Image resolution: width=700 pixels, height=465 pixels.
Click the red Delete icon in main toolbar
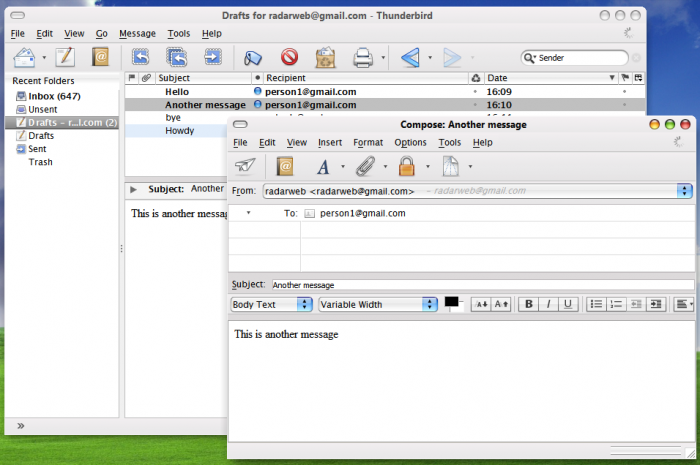289,57
